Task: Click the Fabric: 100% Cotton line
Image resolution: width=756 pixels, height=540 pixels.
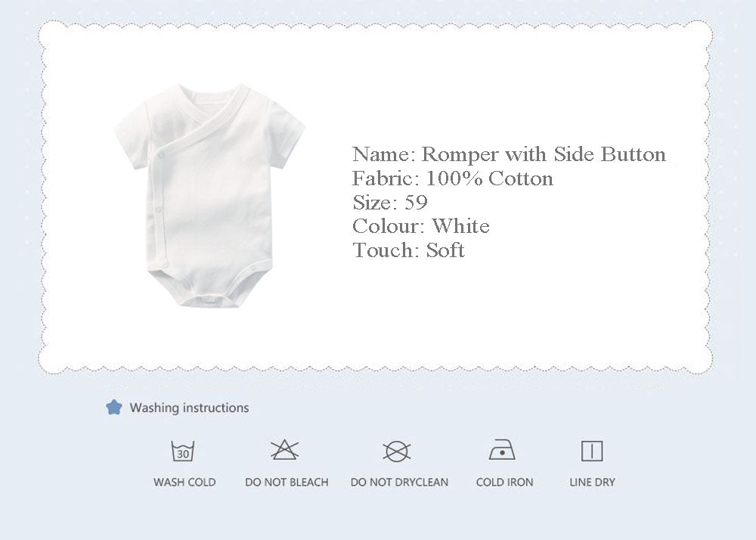Action: pyautogui.click(x=452, y=178)
